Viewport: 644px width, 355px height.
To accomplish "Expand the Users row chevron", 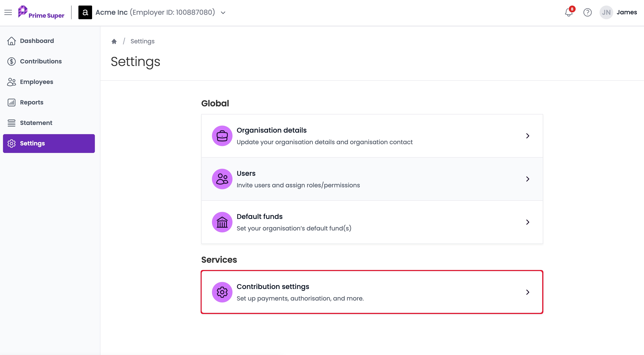I will (528, 179).
